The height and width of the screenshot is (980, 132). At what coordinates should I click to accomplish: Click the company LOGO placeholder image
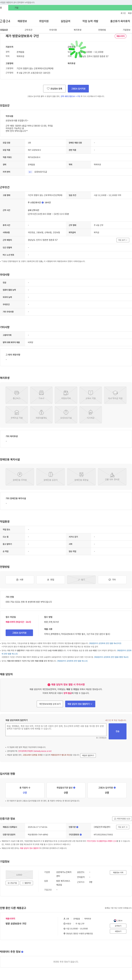point(19,875)
